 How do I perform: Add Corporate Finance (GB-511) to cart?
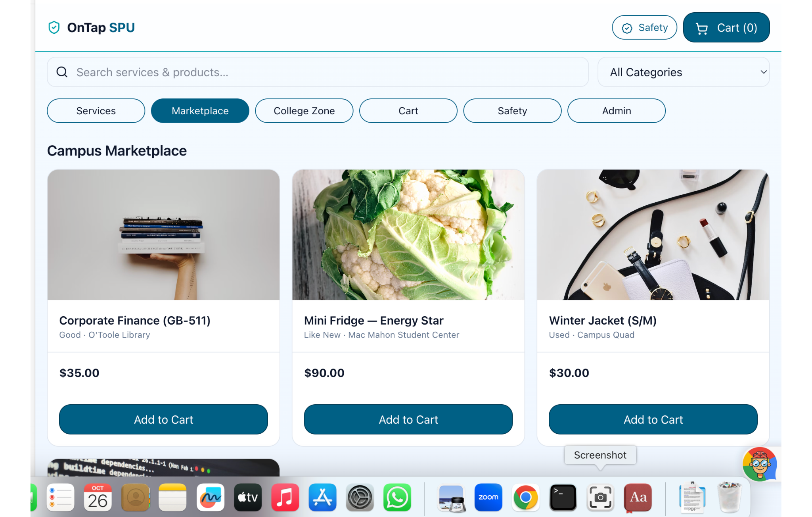click(x=163, y=419)
